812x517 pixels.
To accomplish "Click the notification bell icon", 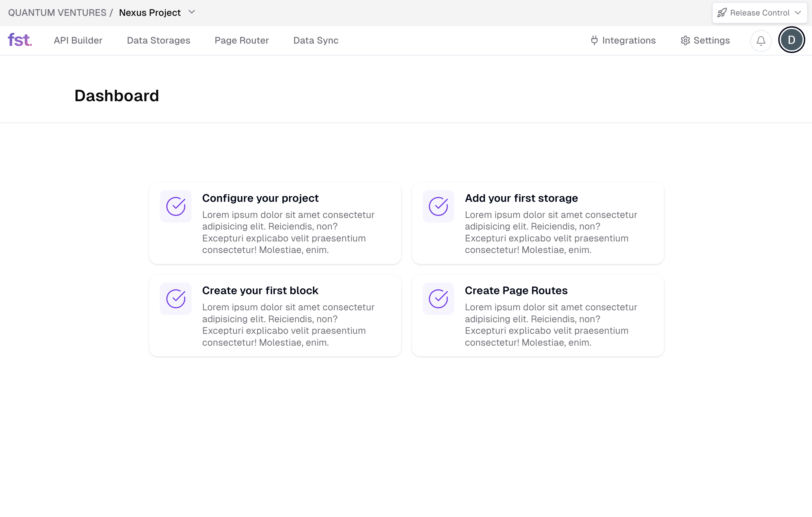I will point(761,41).
